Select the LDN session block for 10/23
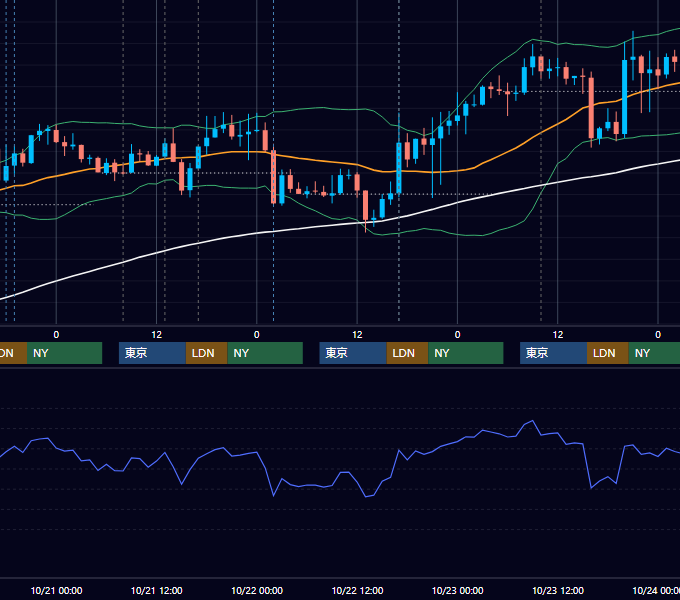Image resolution: width=680 pixels, height=600 pixels. 608,353
